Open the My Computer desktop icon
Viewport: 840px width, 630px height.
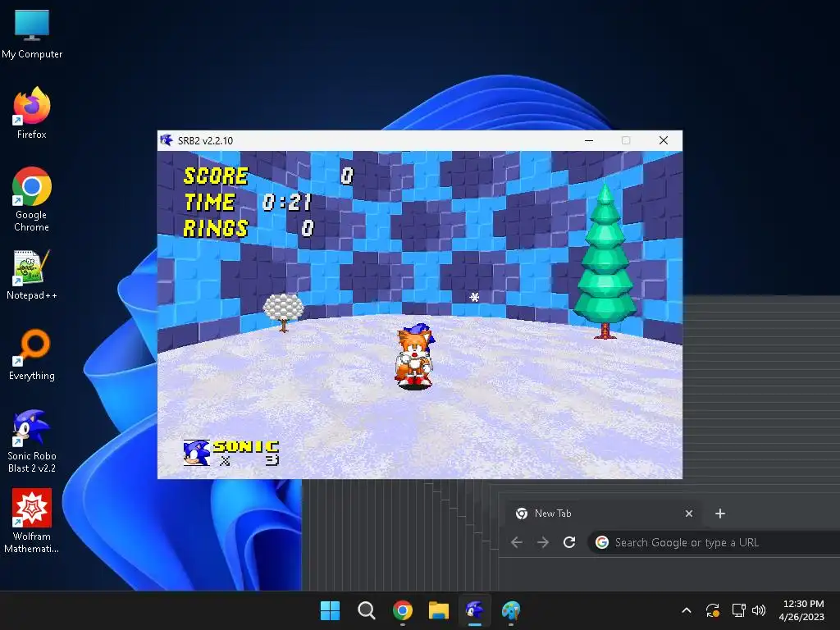coord(32,34)
